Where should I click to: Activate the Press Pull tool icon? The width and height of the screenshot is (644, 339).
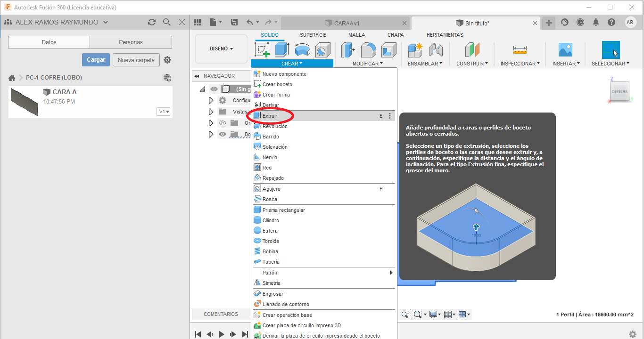click(348, 50)
